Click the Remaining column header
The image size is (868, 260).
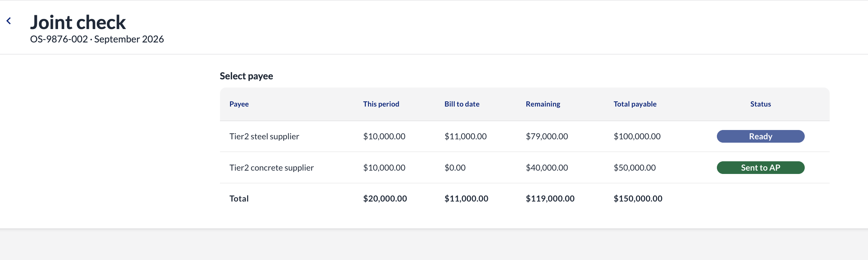click(543, 104)
